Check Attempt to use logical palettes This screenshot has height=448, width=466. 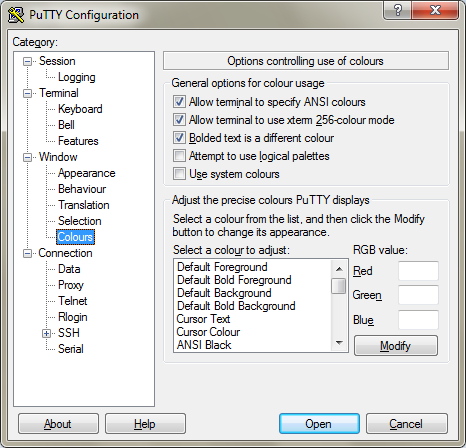tap(179, 156)
